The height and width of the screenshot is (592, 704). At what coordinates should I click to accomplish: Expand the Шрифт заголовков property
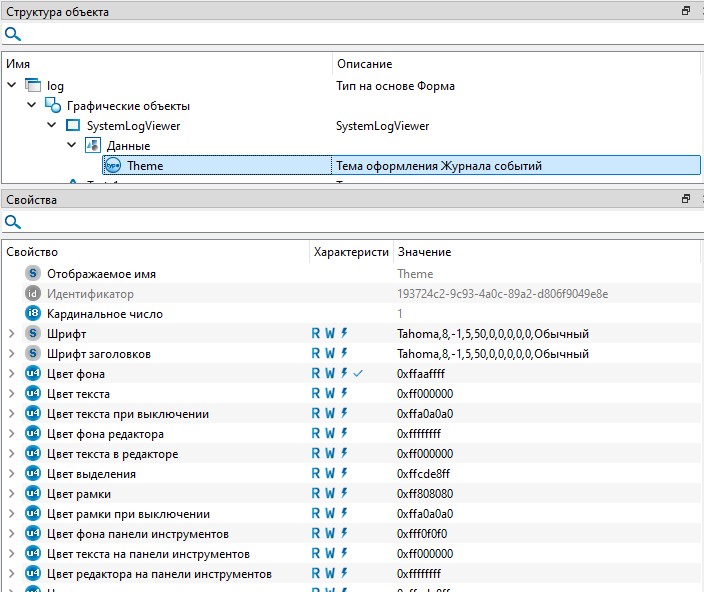11,354
